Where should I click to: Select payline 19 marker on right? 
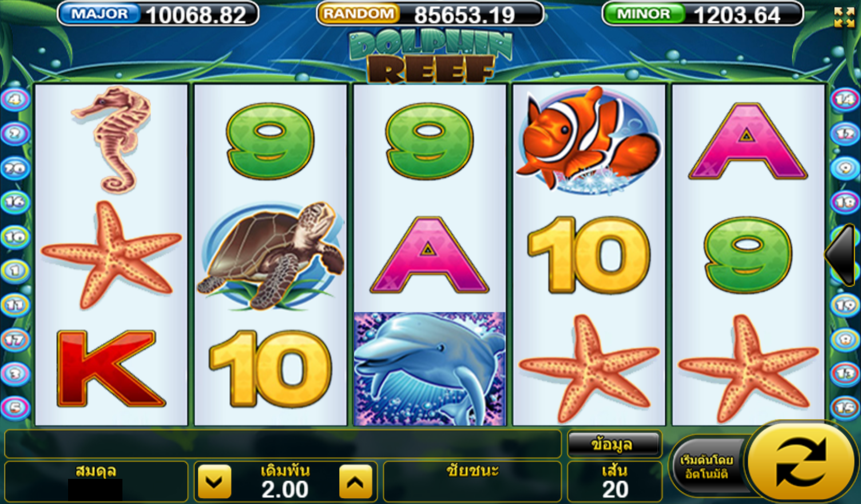pyautogui.click(x=845, y=305)
